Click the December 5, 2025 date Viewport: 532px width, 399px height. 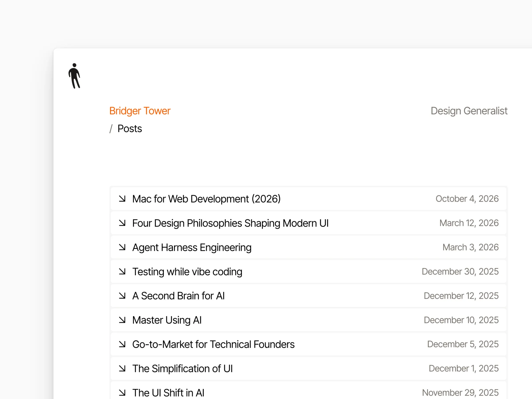[463, 344]
